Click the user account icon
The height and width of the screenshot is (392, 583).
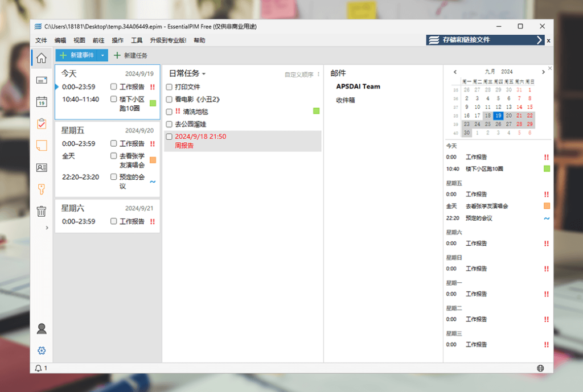[x=41, y=328]
